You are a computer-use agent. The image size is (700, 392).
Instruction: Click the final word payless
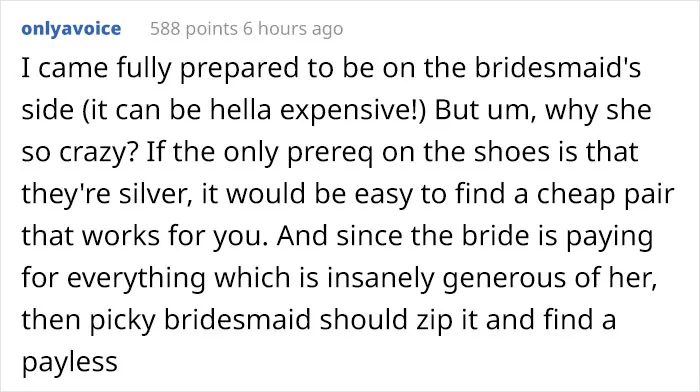70,363
